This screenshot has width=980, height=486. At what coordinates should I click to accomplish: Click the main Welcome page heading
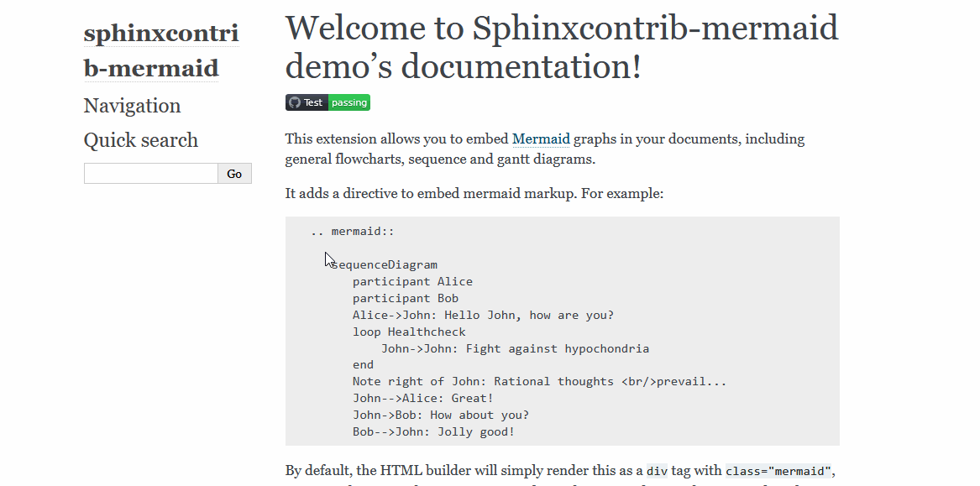pos(562,47)
